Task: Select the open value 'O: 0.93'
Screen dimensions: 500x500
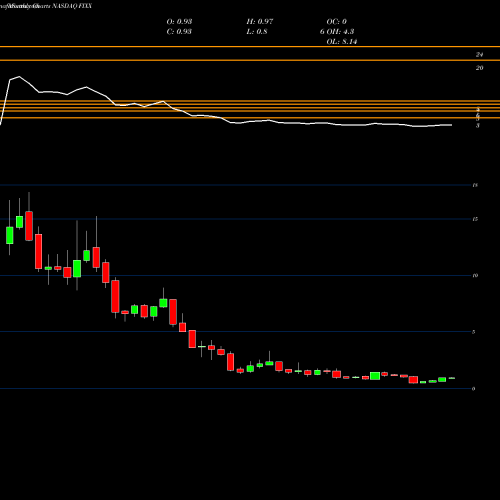Action: click(179, 21)
